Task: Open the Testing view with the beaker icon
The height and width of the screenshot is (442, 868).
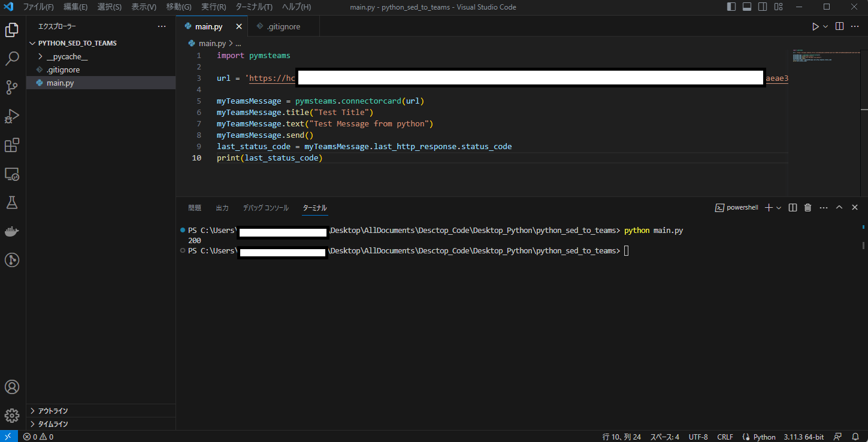Action: coord(12,202)
